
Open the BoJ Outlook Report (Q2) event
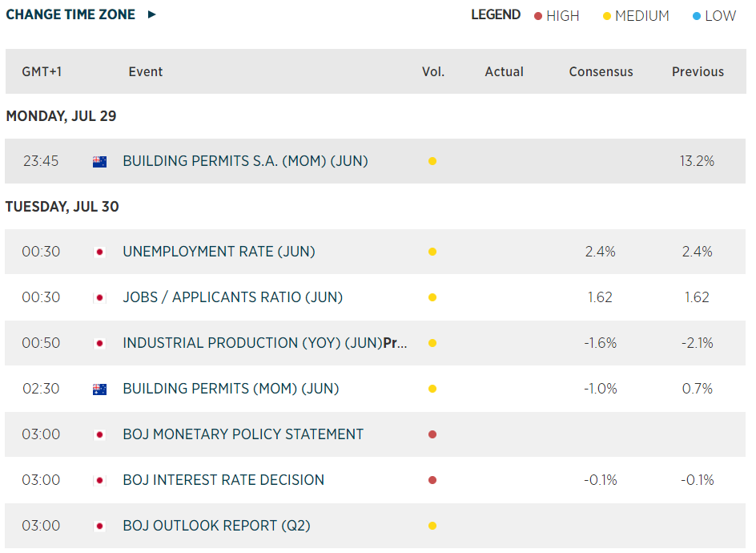(x=216, y=526)
